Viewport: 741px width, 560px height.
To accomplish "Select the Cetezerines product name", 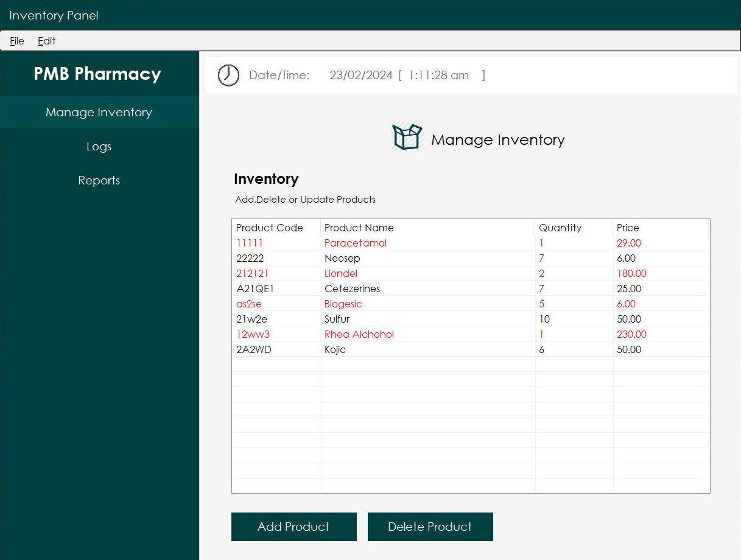I will [353, 289].
